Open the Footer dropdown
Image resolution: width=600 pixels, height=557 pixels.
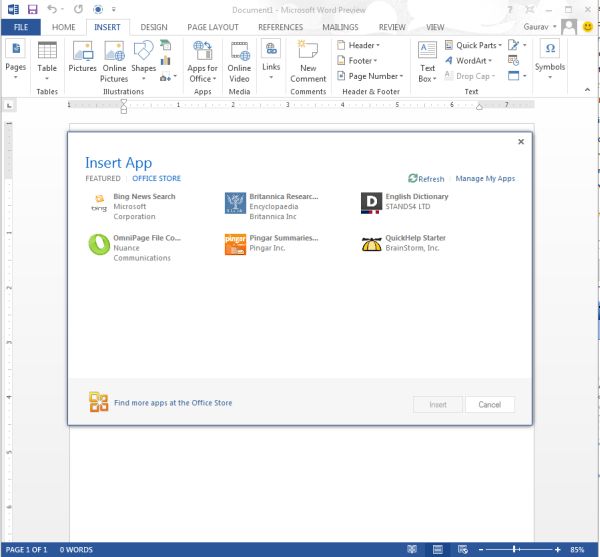(x=357, y=60)
